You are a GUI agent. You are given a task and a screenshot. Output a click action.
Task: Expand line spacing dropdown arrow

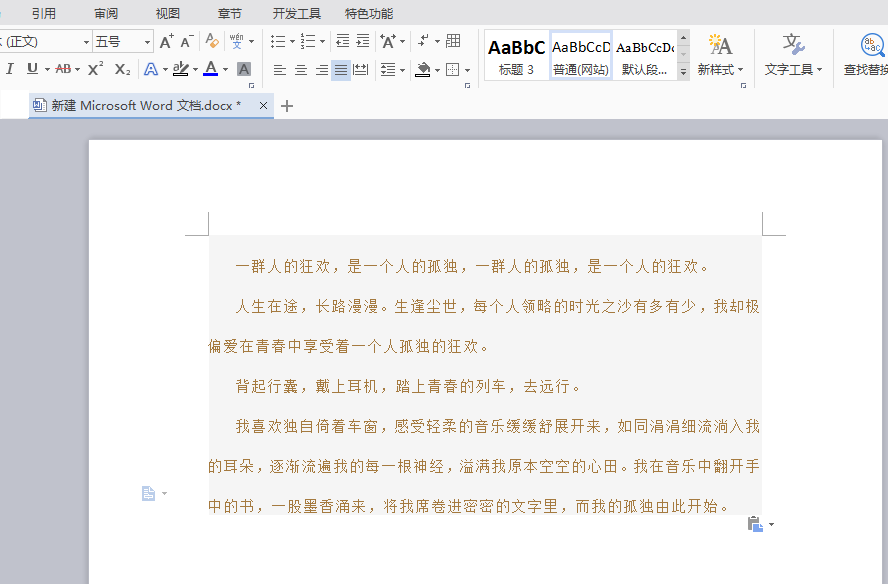pyautogui.click(x=402, y=70)
